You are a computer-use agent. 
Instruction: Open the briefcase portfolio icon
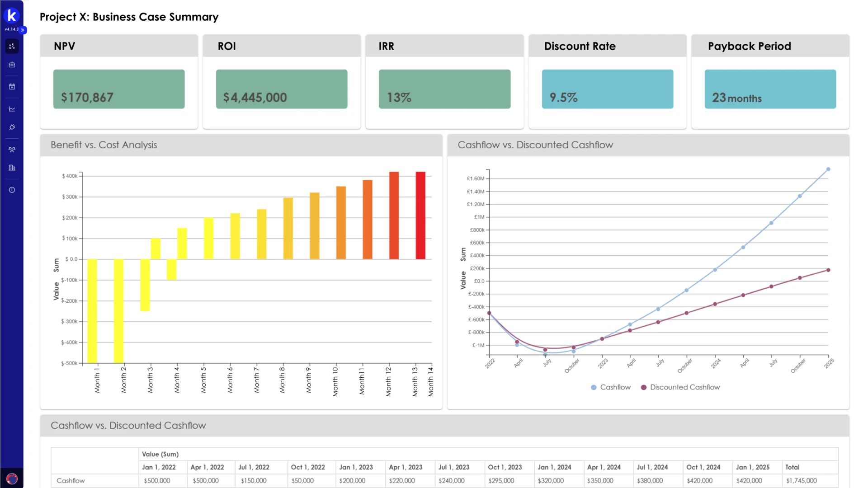click(x=12, y=65)
